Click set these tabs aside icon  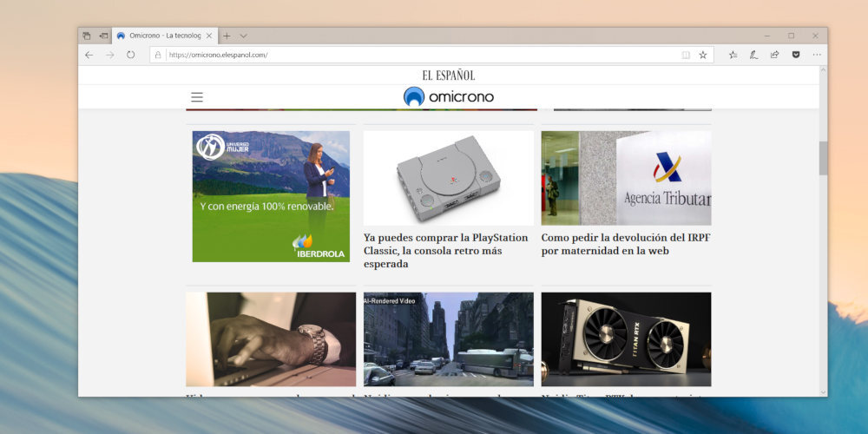tap(103, 36)
